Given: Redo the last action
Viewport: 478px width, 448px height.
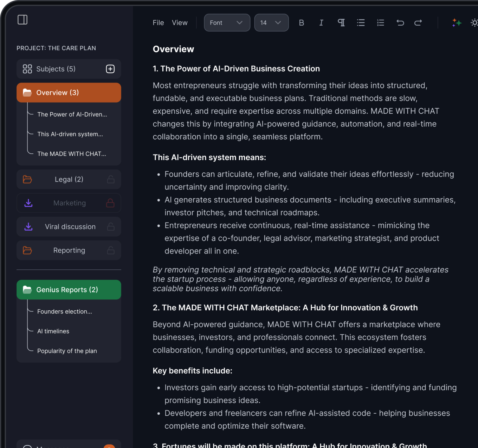Looking at the screenshot, I should (x=418, y=23).
